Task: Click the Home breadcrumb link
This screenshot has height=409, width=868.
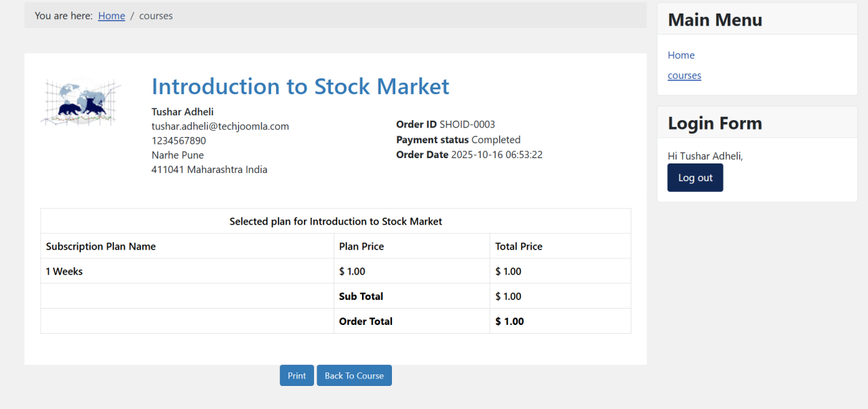Action: (x=111, y=16)
